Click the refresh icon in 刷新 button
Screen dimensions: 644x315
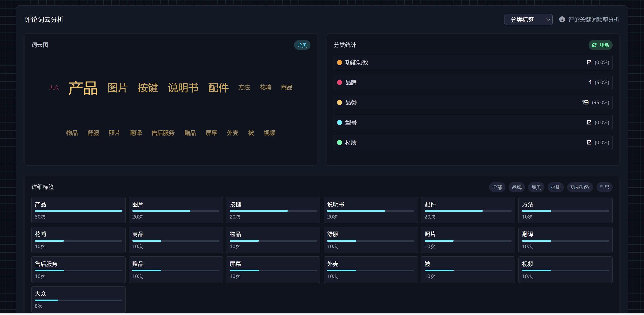coord(594,45)
